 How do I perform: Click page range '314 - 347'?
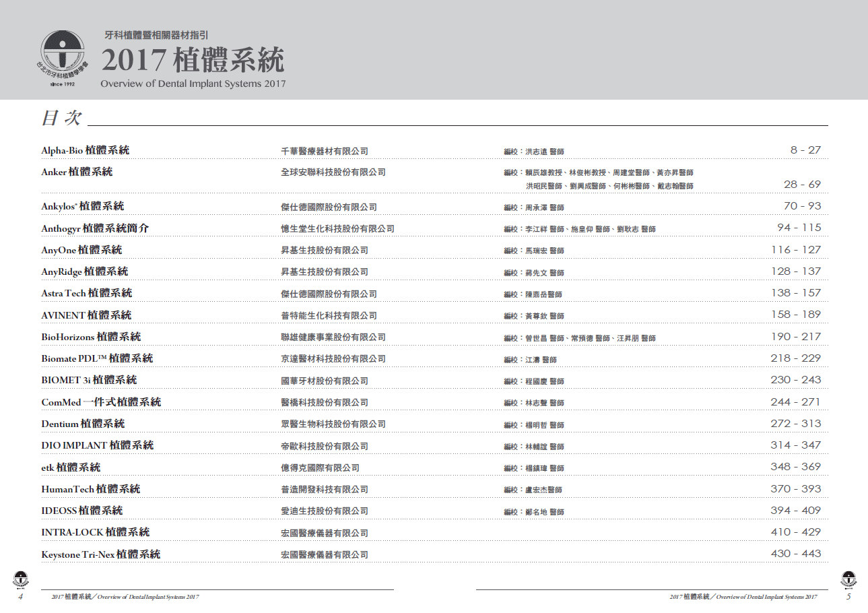coord(796,445)
